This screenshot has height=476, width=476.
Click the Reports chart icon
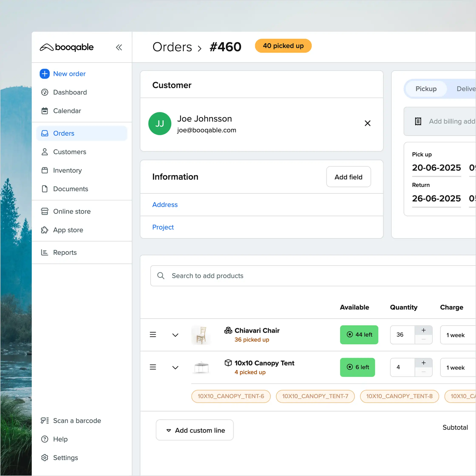click(45, 252)
